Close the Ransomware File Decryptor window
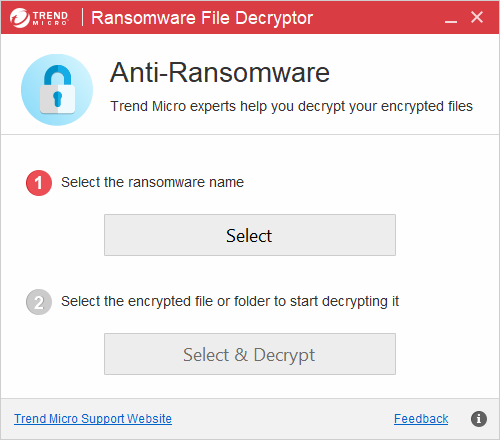This screenshot has height=441, width=501. 477,17
